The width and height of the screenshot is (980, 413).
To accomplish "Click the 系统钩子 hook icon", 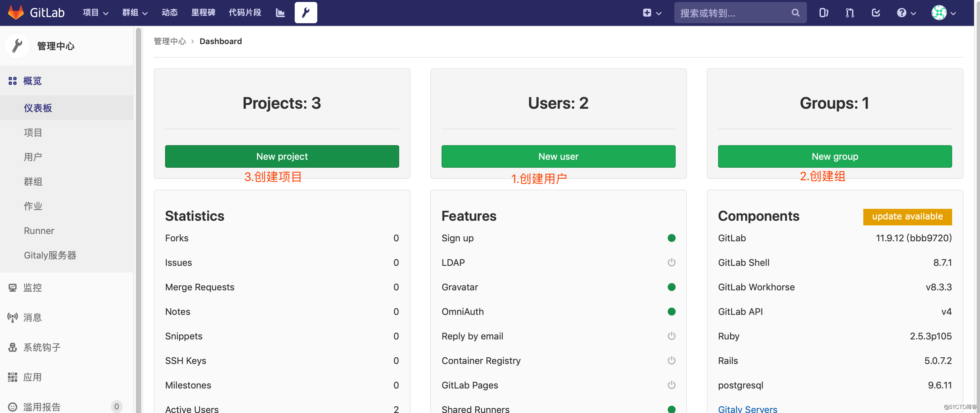I will coord(13,347).
